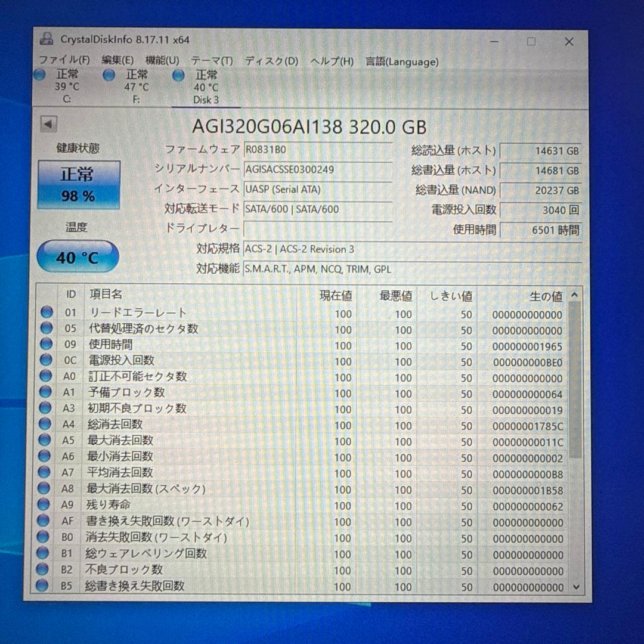Click the status icon for attribute 01
The image size is (644, 644).
click(47, 312)
